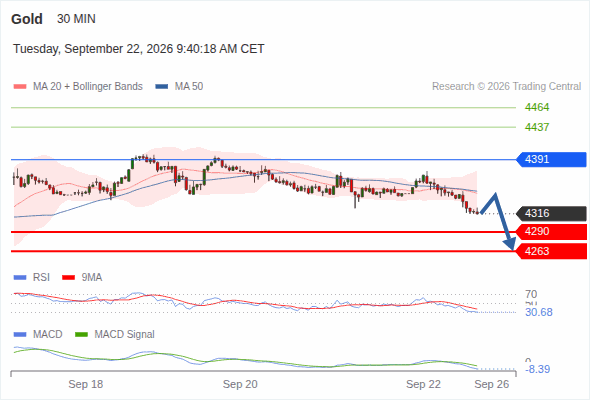
Task: Click the 4464 resistance level label
Action: [537, 108]
